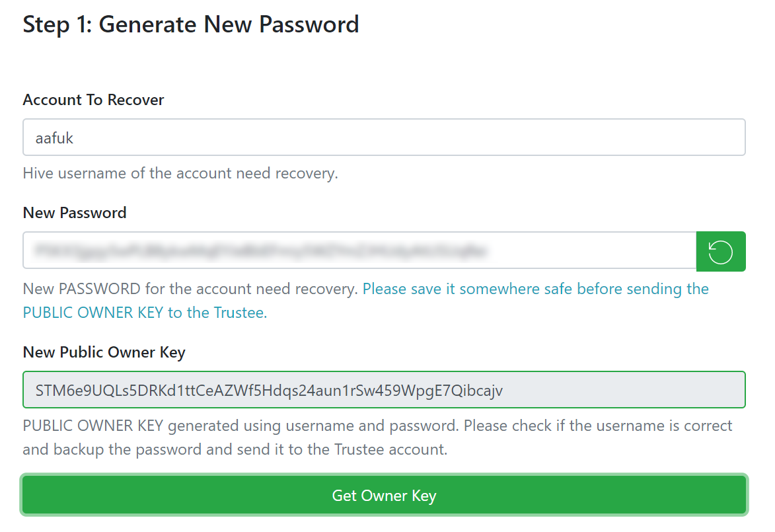
Task: Click the Get Owner Key button
Action: click(384, 495)
